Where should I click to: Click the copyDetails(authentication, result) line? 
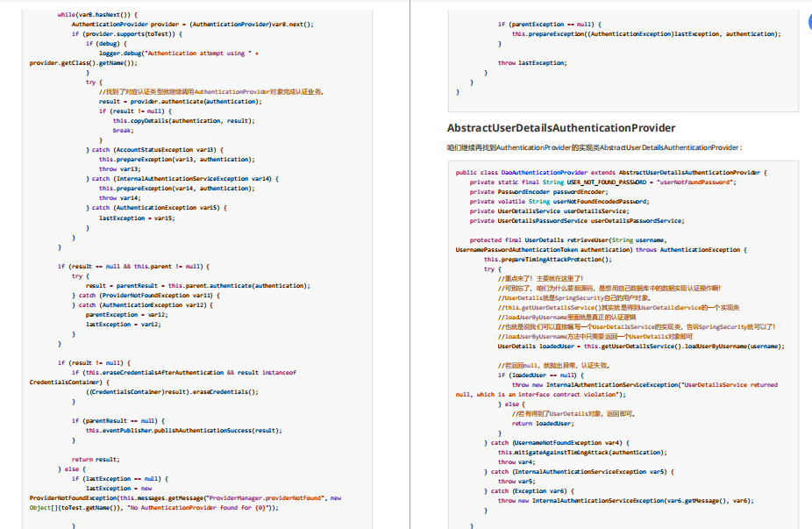click(x=184, y=121)
